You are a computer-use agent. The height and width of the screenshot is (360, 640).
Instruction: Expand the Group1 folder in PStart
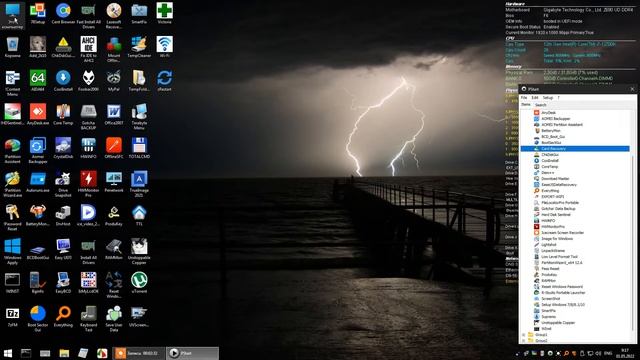click(x=524, y=335)
